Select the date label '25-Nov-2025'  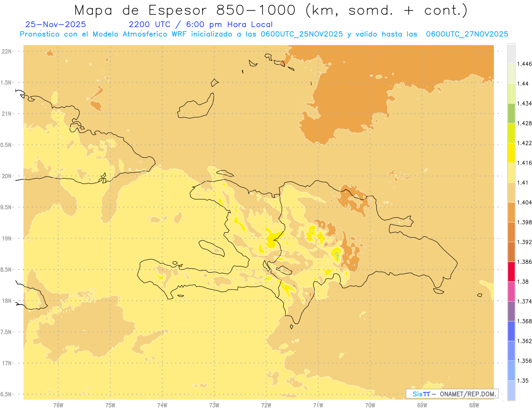[56, 24]
